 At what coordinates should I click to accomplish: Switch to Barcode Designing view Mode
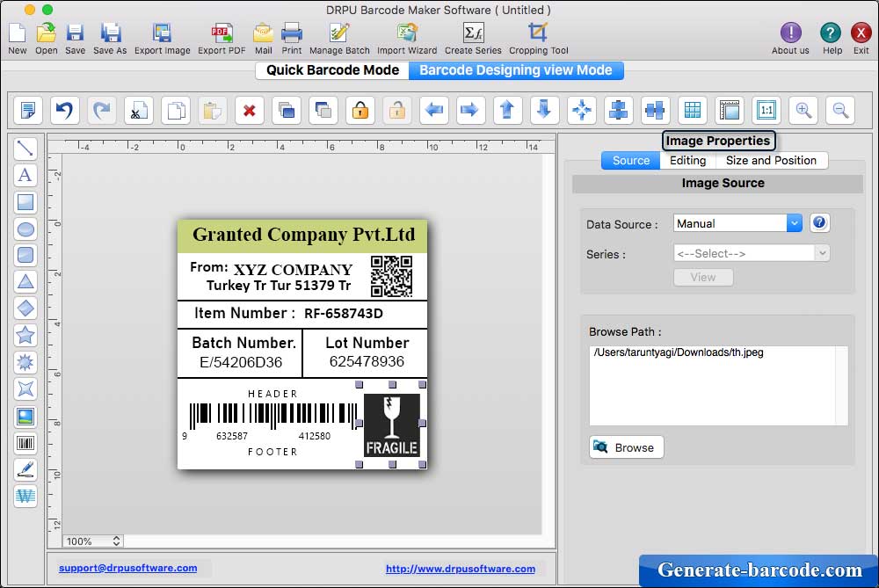point(516,70)
